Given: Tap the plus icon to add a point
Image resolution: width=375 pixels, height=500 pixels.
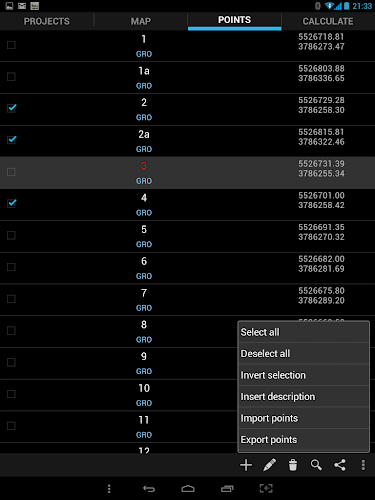Looking at the screenshot, I should pyautogui.click(x=246, y=465).
